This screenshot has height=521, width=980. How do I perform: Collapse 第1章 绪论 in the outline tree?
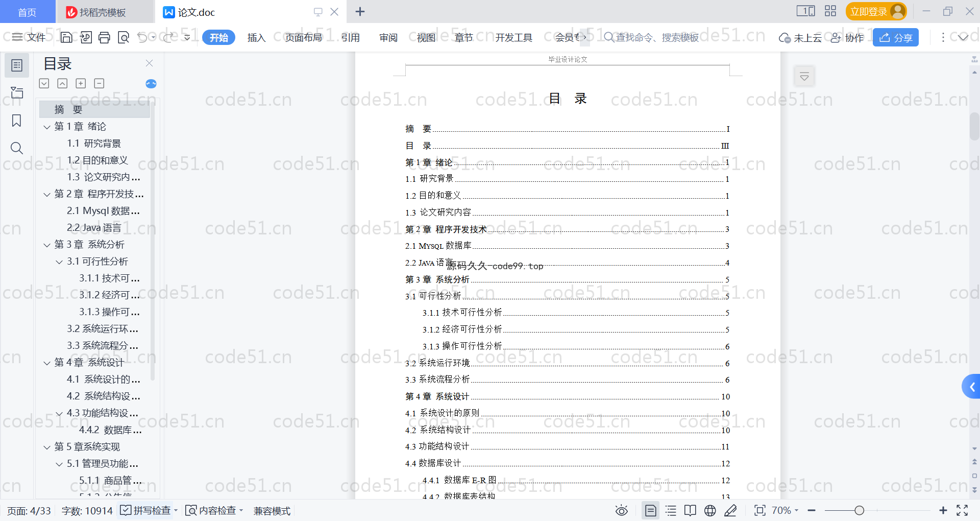pyautogui.click(x=47, y=127)
